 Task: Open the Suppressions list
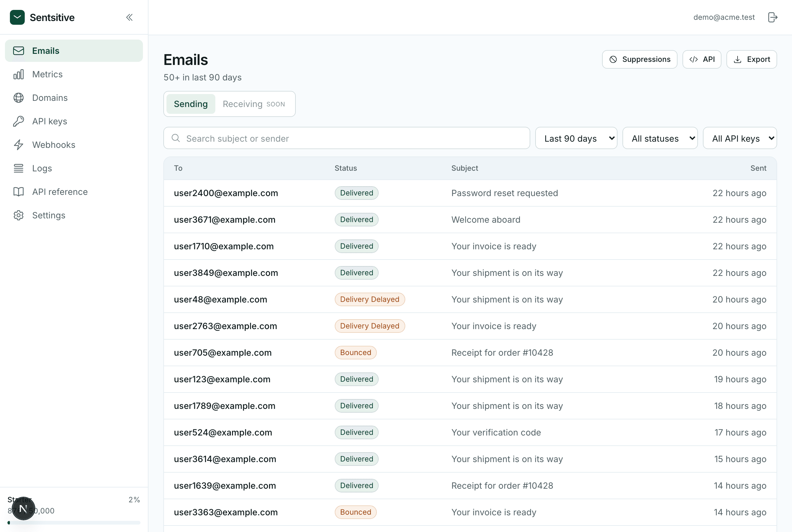[x=639, y=59]
